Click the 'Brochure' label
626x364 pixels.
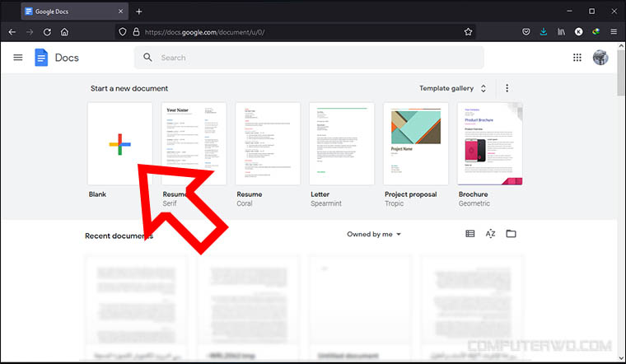[473, 194]
